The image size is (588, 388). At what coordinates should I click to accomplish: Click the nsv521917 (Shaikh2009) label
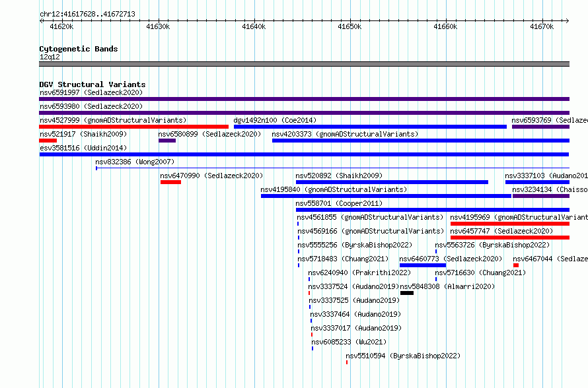tap(83, 134)
